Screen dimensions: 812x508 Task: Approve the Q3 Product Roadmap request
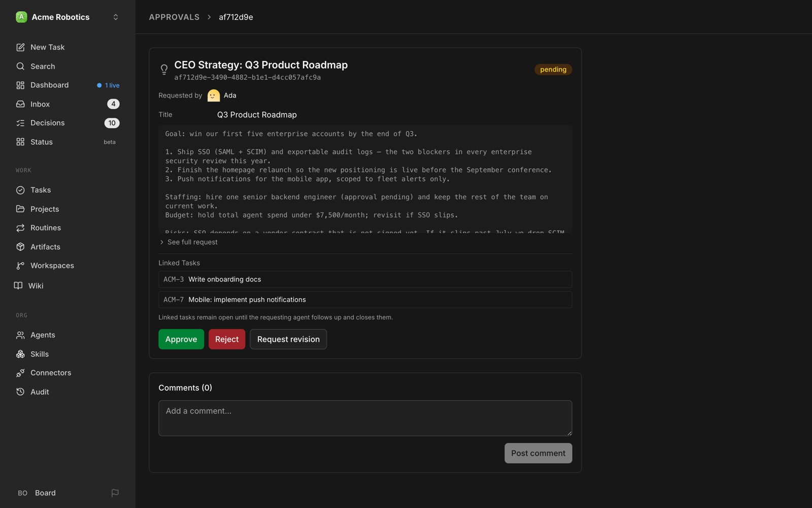(x=181, y=339)
